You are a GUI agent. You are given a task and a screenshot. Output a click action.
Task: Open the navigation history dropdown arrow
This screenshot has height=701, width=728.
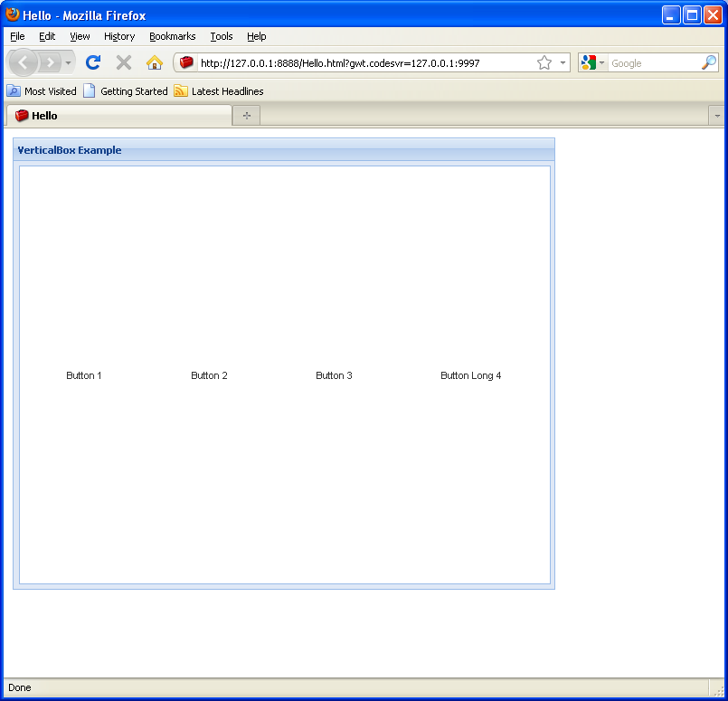[x=68, y=62]
